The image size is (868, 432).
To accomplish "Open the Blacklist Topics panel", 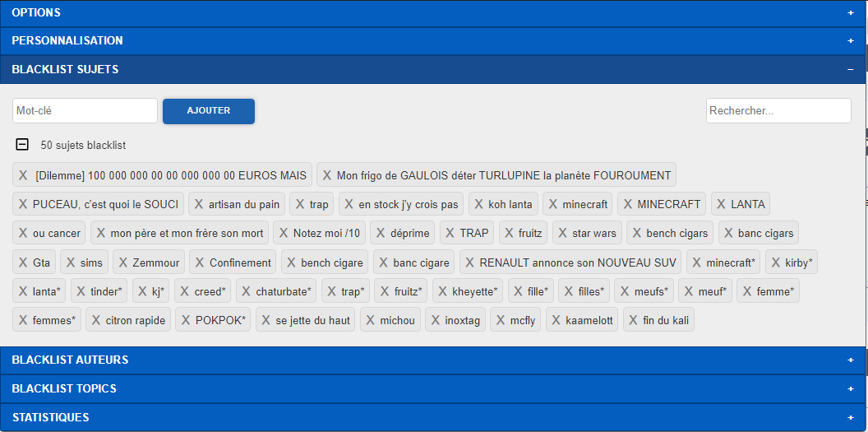I will (x=851, y=388).
